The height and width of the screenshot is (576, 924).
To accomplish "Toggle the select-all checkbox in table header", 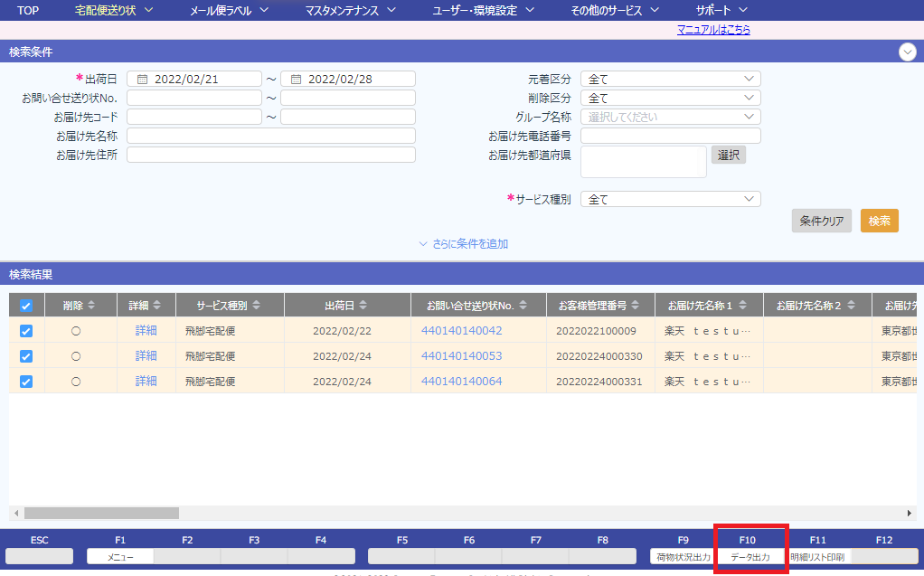I will coord(26,306).
